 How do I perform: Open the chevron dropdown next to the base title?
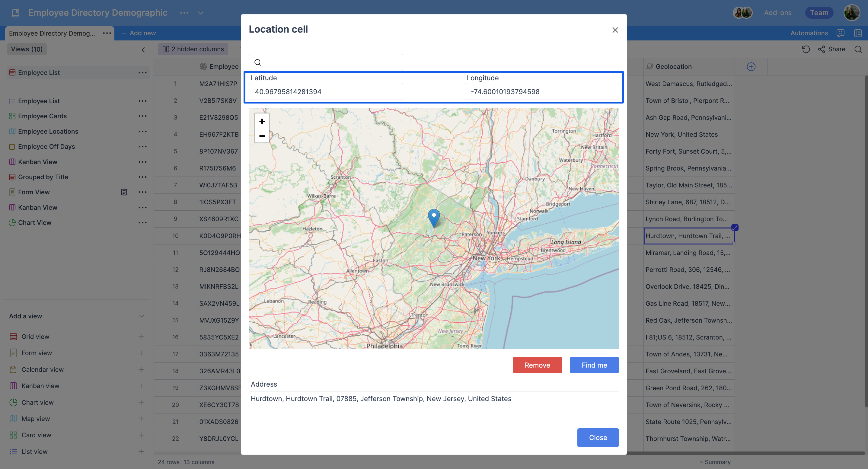pos(200,13)
